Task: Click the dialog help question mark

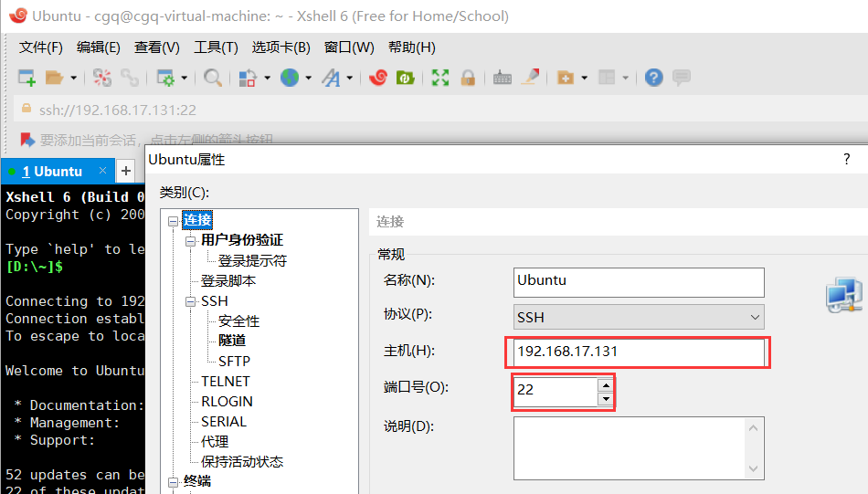Action: coord(846,159)
